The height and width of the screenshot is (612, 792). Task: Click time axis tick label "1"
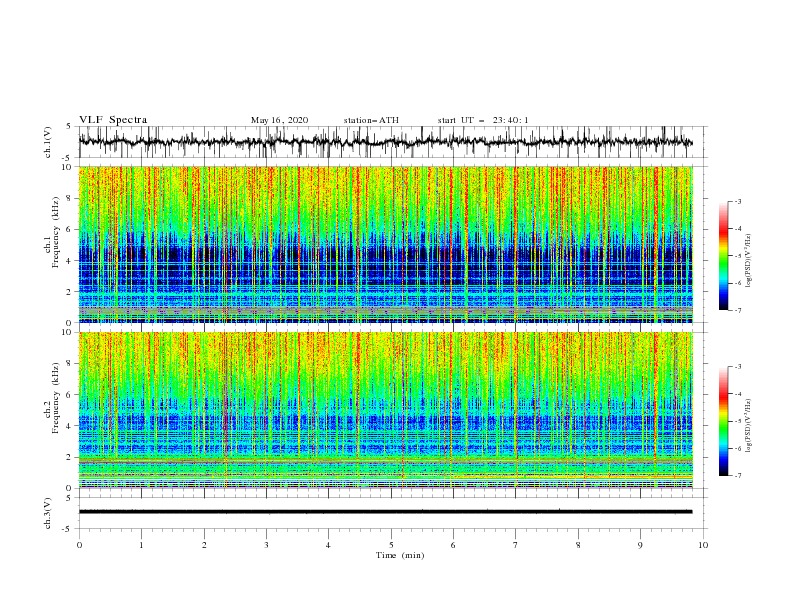(x=141, y=545)
